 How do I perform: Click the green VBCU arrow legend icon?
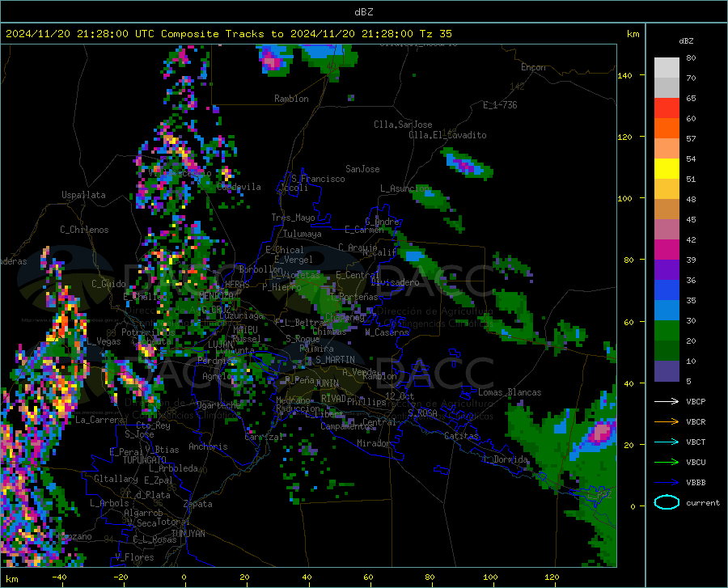click(667, 463)
